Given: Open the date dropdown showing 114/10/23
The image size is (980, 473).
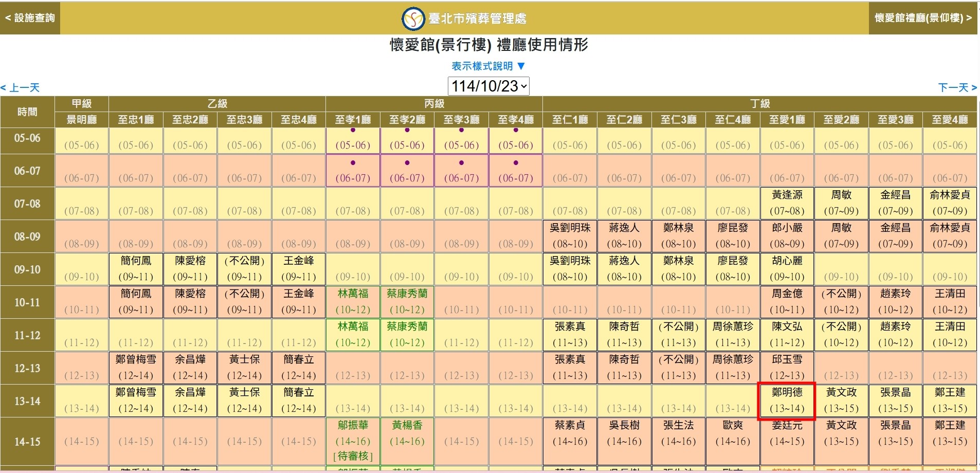Looking at the screenshot, I should [488, 86].
